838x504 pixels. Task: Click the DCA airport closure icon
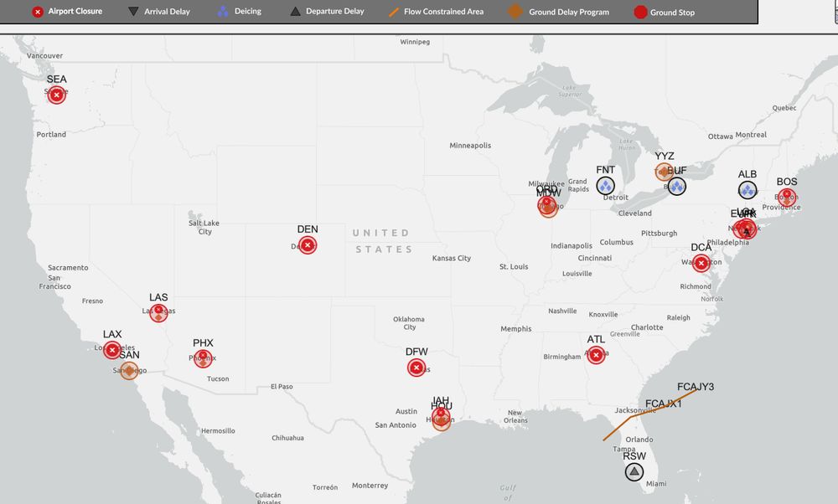[701, 262]
